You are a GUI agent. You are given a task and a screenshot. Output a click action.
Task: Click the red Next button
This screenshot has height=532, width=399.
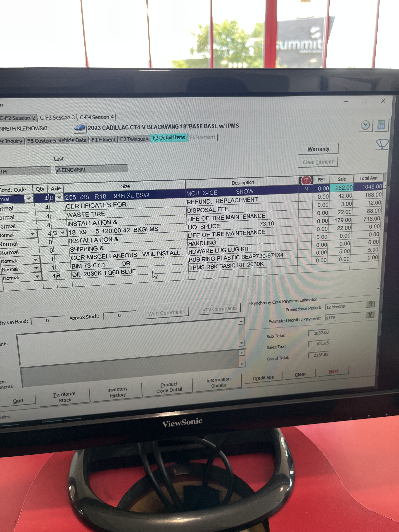point(334,371)
